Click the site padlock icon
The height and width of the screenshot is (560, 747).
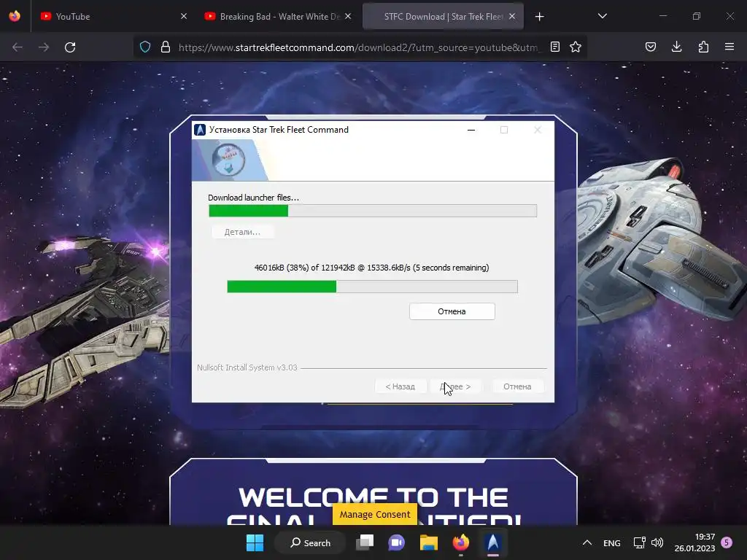[x=166, y=47]
